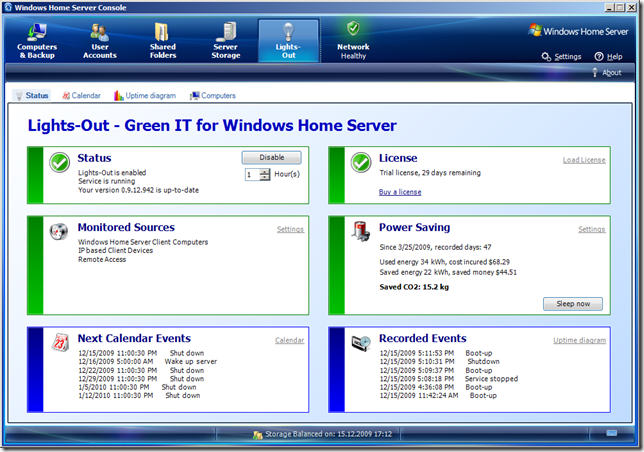This screenshot has height=452, width=644.
Task: Select 5:09:37 PM Boot-up record
Action: coord(436,370)
